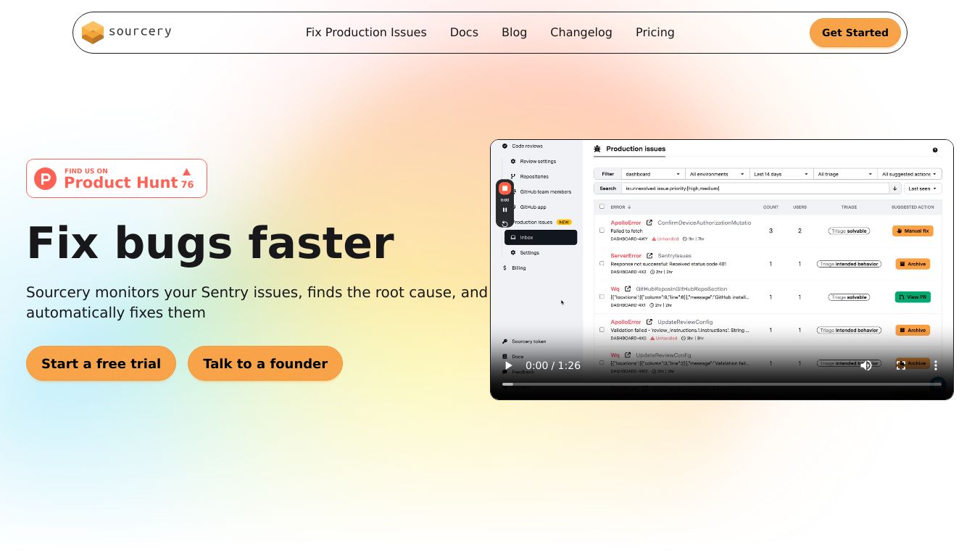Click the bug icon beside Production issues heading
This screenshot has height=551, width=980.
coord(597,149)
